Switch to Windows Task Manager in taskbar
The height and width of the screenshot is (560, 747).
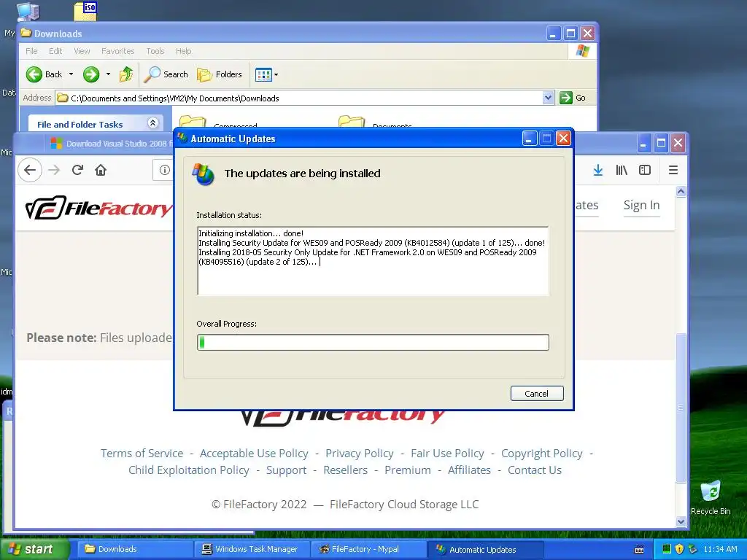(x=252, y=549)
